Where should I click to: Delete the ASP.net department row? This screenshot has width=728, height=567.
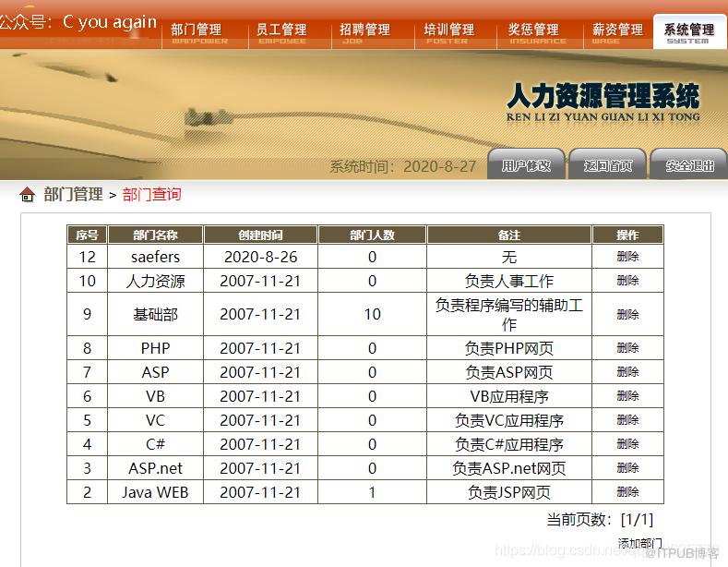pyautogui.click(x=627, y=468)
